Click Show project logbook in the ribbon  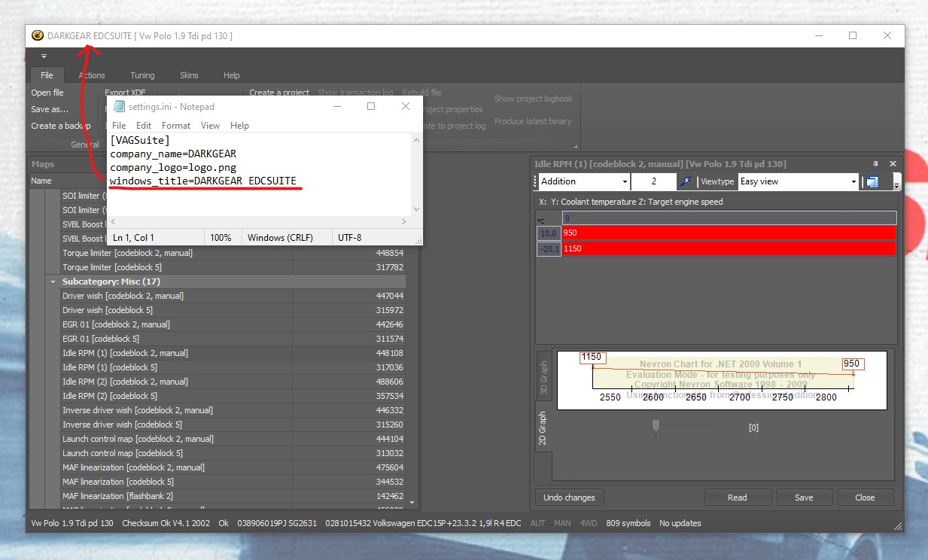tap(534, 99)
